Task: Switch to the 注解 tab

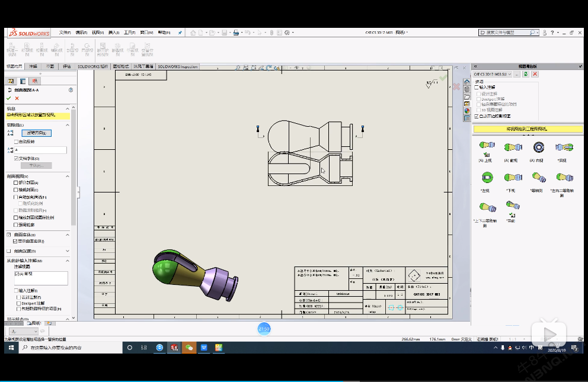Action: (33, 66)
